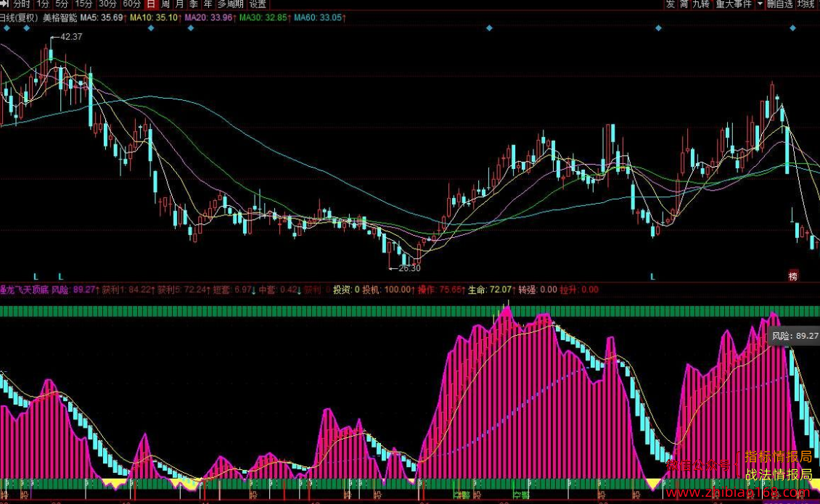Click the 投机: 100.00 indicator value
The width and height of the screenshot is (820, 504).
point(388,289)
